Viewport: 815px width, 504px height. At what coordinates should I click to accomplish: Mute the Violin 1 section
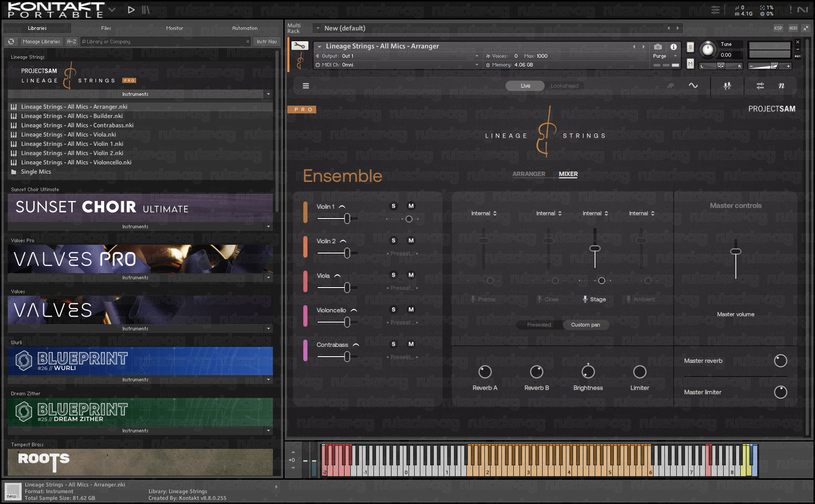(411, 206)
